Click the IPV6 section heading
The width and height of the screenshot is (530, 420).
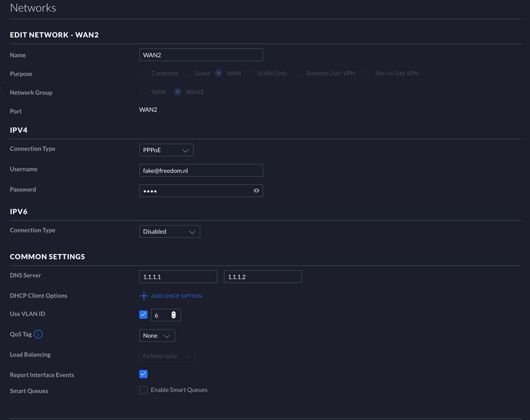pos(19,211)
